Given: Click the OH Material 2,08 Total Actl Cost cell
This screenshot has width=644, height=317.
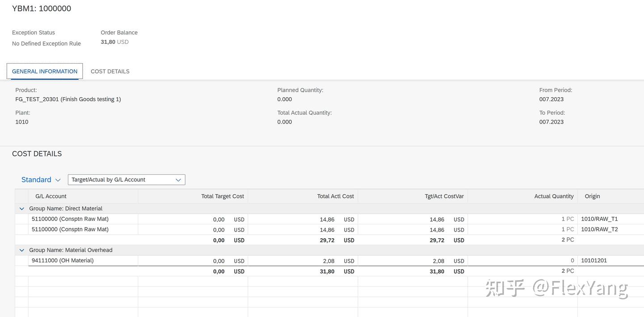Looking at the screenshot, I should coord(329,261).
